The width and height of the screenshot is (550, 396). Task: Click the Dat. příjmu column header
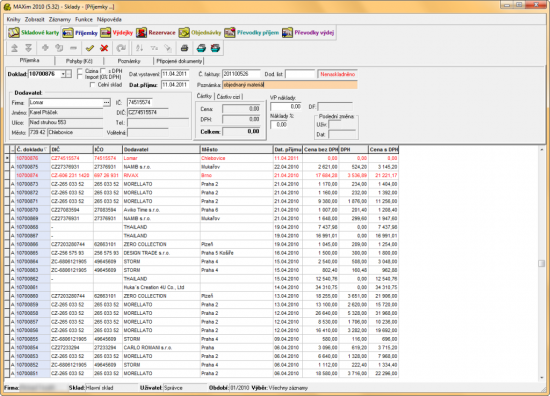point(288,149)
